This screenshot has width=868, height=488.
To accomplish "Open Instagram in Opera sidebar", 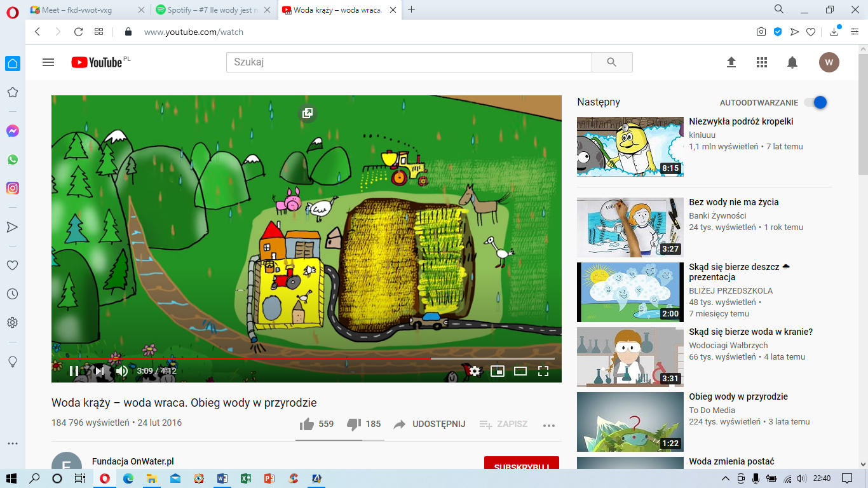I will pyautogui.click(x=12, y=188).
